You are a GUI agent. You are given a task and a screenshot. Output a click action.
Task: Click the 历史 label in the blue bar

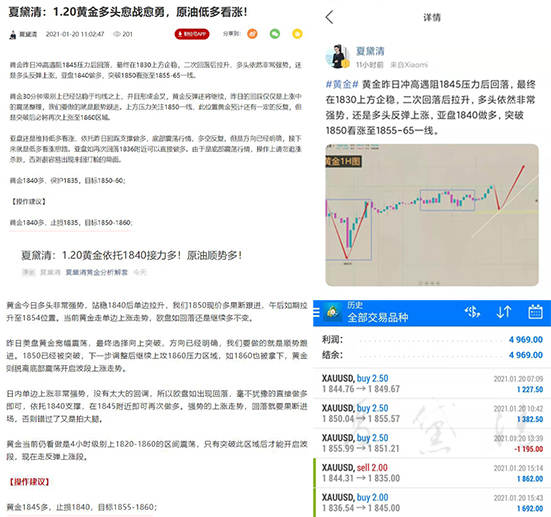(355, 305)
